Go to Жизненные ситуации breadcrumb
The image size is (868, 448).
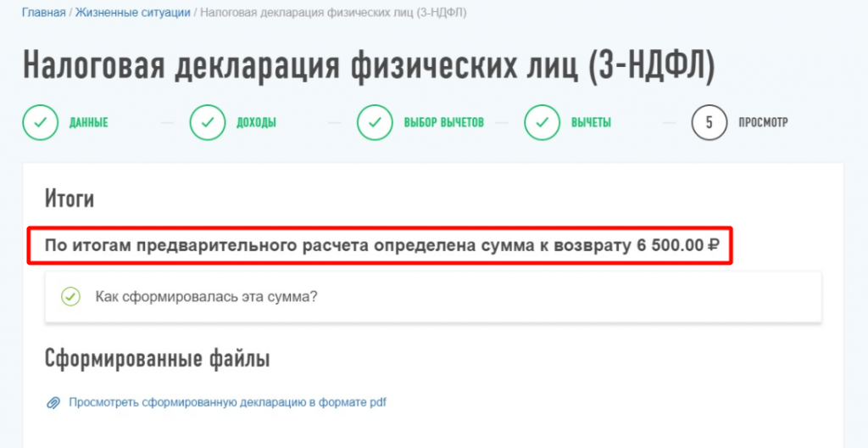click(x=133, y=12)
